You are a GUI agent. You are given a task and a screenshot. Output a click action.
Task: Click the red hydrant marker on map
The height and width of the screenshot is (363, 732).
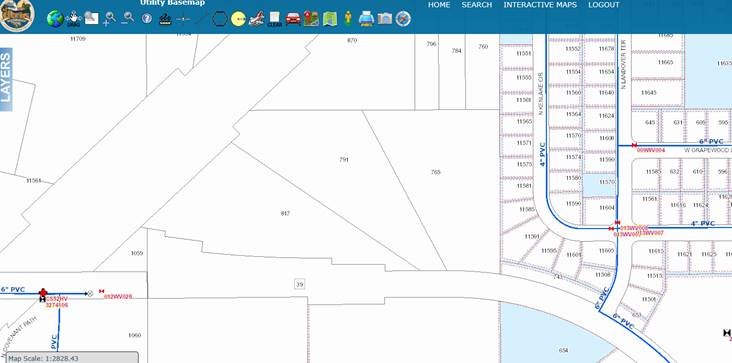click(43, 293)
